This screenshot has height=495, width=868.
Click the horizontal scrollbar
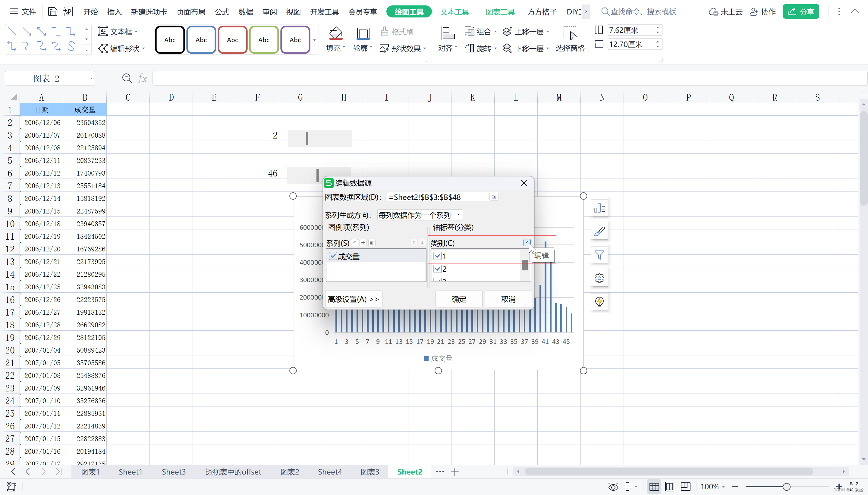click(x=668, y=472)
